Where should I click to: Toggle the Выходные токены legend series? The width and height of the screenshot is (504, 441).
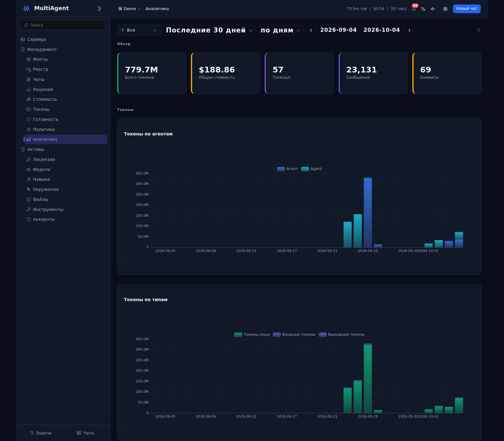coord(342,335)
